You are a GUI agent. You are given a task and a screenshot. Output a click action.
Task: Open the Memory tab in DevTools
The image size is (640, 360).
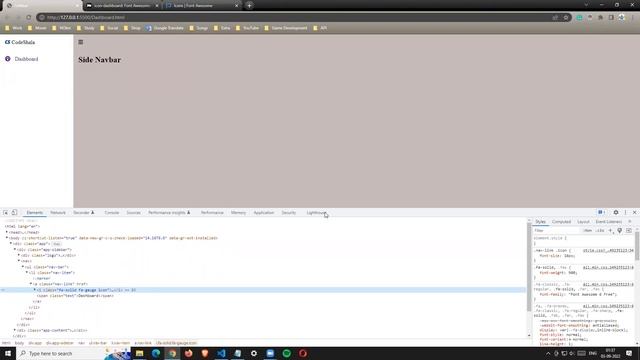(x=238, y=213)
